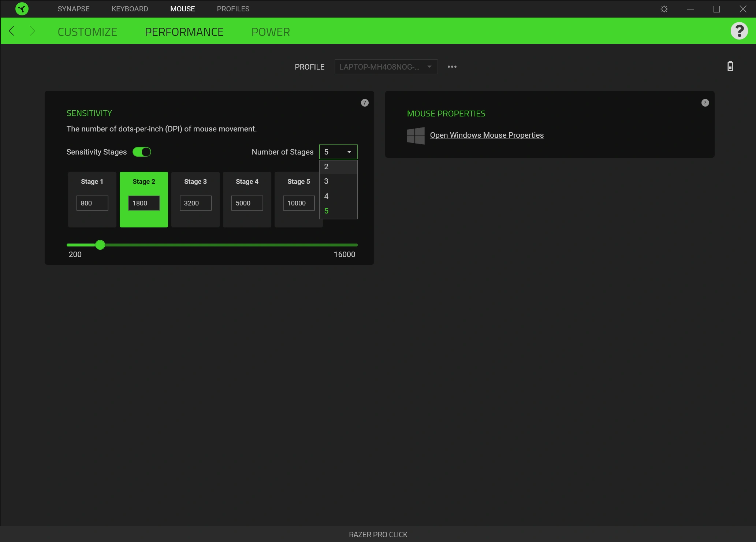Image resolution: width=756 pixels, height=542 pixels.
Task: Show help for the Sensitivity panel
Action: pos(365,103)
